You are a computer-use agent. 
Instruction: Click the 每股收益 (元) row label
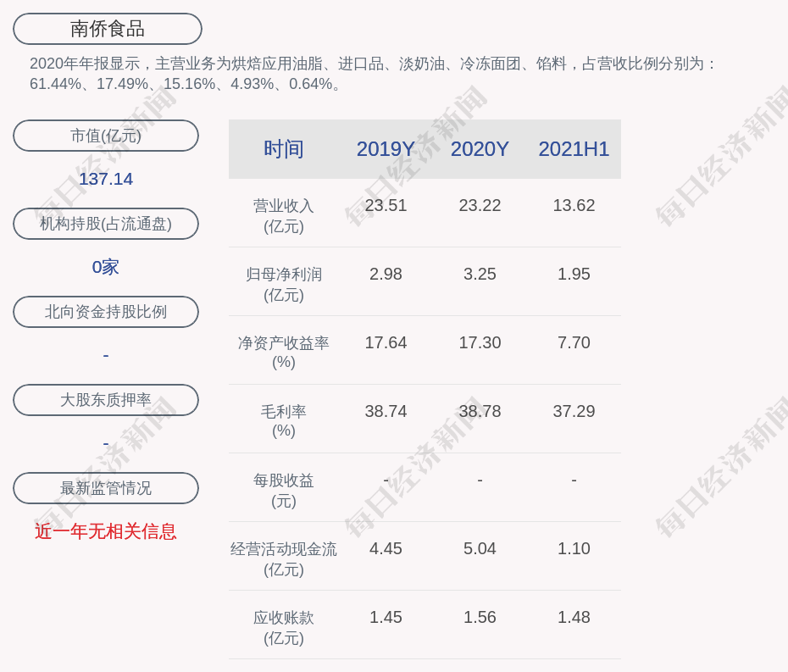pos(284,491)
